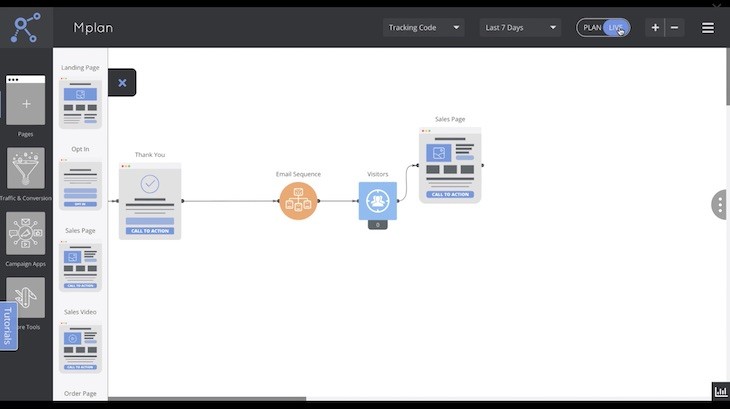Open analytics chart icon in corner
The height and width of the screenshot is (409, 730).
(720, 391)
